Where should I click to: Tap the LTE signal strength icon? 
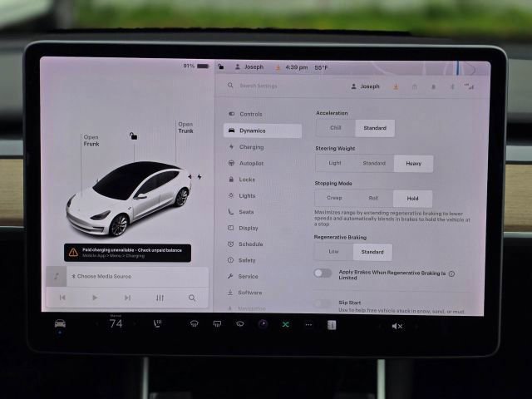point(469,86)
